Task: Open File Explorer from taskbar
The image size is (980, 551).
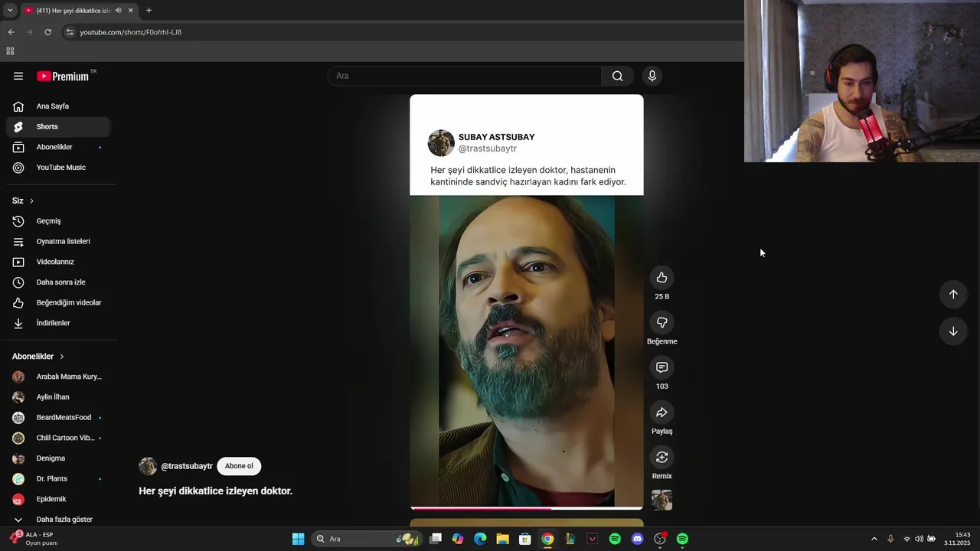Action: pos(502,539)
